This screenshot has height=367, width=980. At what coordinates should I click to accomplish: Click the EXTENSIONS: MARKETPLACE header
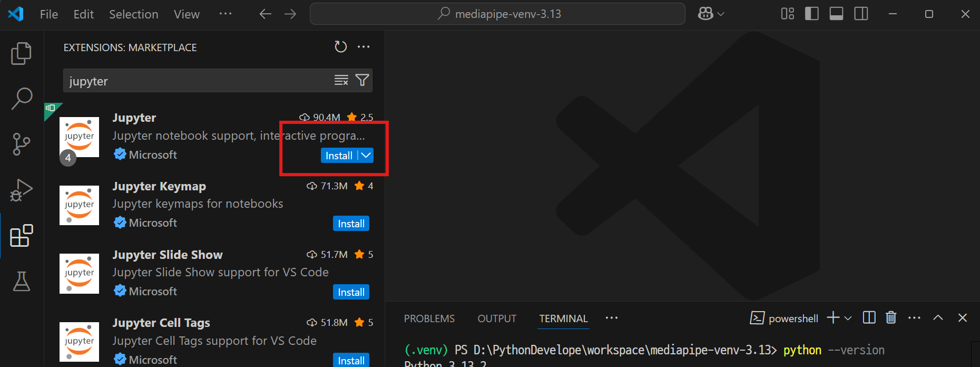(x=130, y=47)
